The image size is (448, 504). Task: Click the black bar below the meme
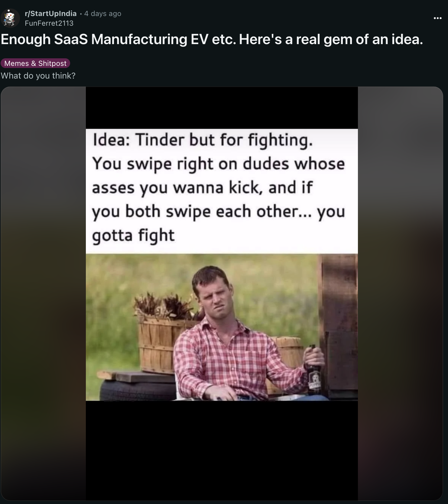(x=222, y=450)
